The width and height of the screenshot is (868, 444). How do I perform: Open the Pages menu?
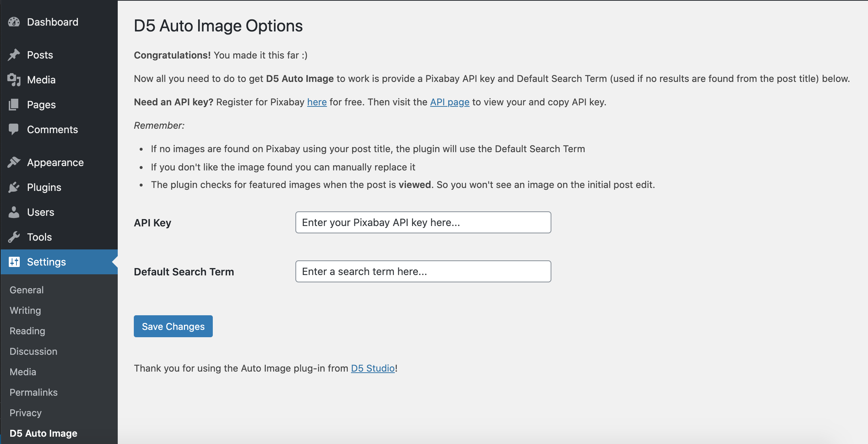click(41, 105)
